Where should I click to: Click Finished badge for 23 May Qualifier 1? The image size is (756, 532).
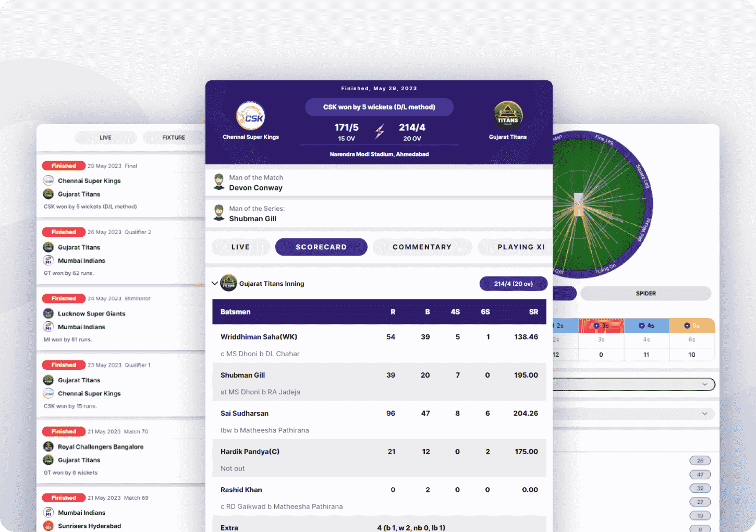pyautogui.click(x=64, y=365)
